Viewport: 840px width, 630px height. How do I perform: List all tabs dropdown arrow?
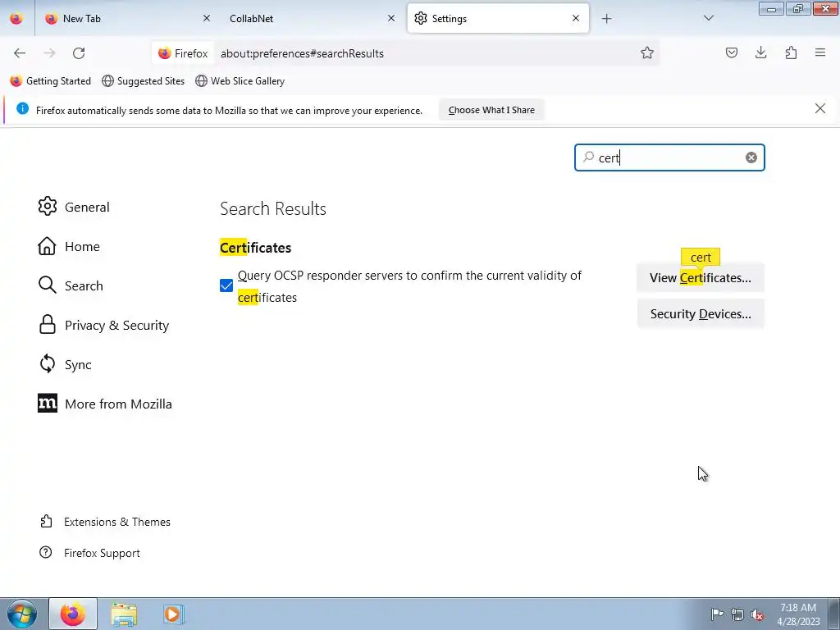click(x=709, y=18)
